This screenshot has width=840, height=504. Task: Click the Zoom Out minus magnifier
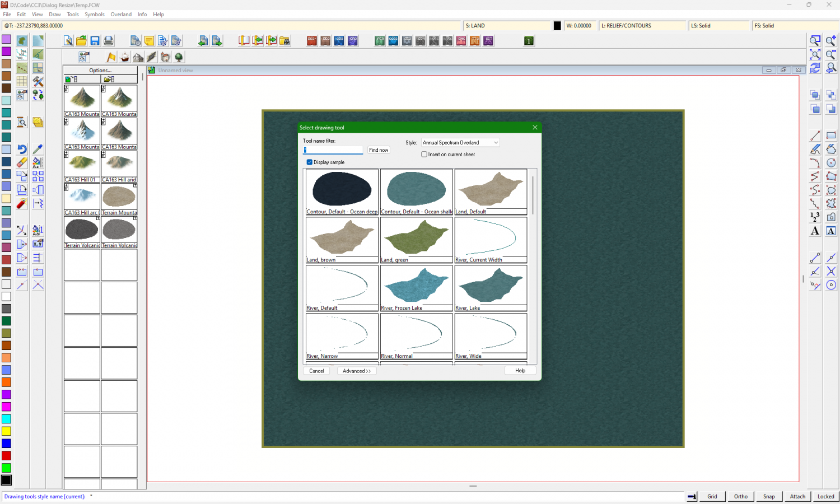tap(831, 54)
